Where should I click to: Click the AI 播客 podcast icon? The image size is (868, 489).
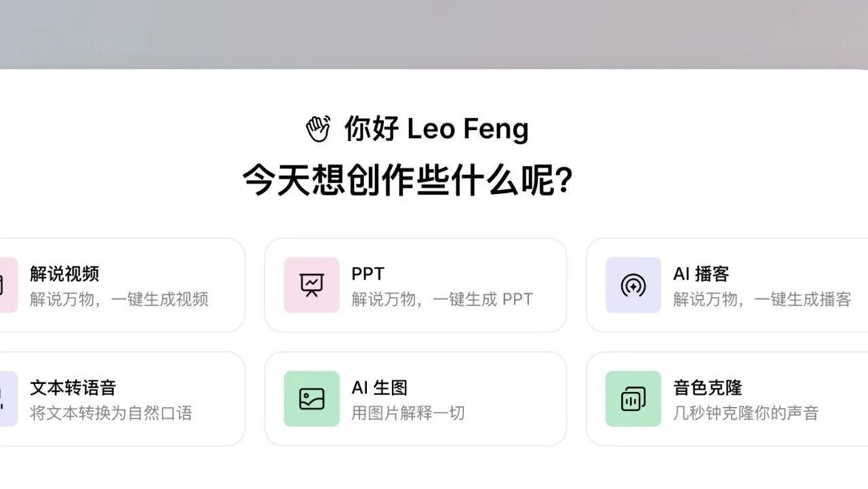click(633, 285)
